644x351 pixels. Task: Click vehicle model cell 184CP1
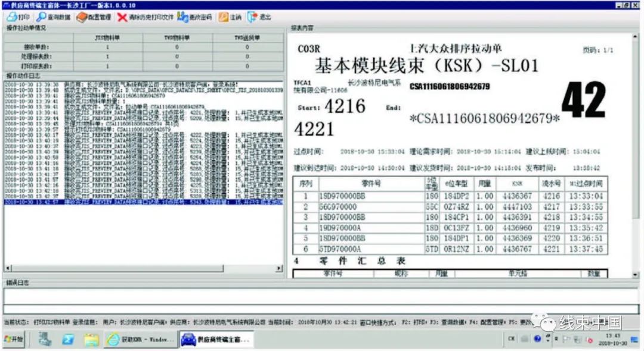(456, 217)
